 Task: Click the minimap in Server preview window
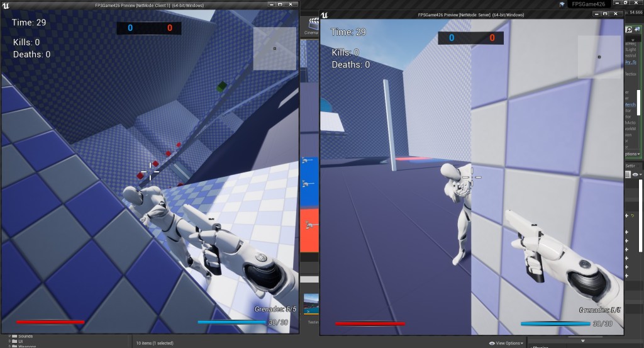pyautogui.click(x=599, y=57)
